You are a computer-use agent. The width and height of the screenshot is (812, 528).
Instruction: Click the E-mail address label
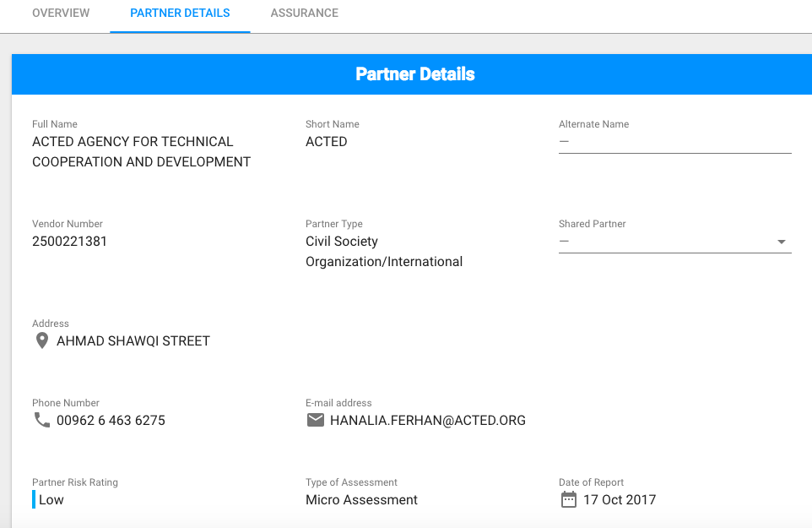pos(338,403)
